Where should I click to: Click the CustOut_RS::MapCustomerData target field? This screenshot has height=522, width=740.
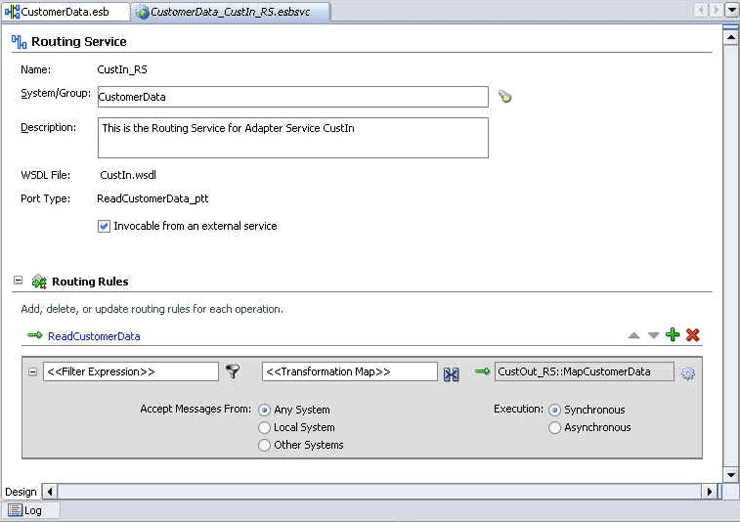[584, 371]
